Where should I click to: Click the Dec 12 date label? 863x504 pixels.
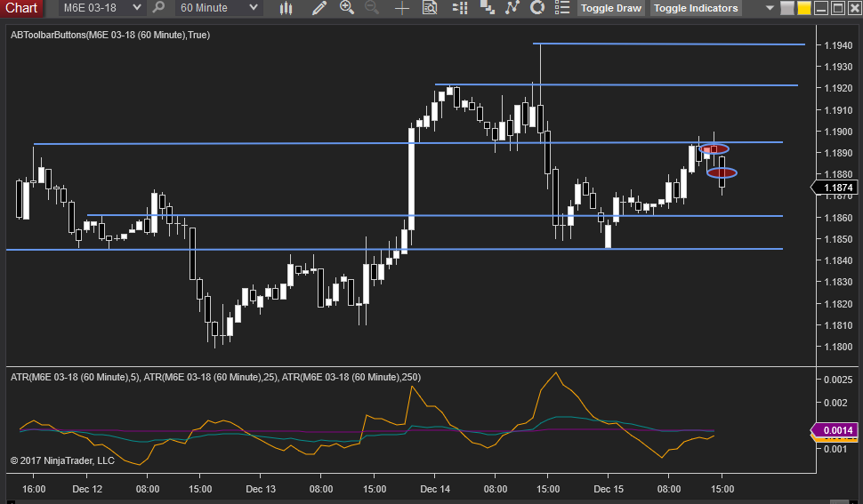[x=87, y=489]
